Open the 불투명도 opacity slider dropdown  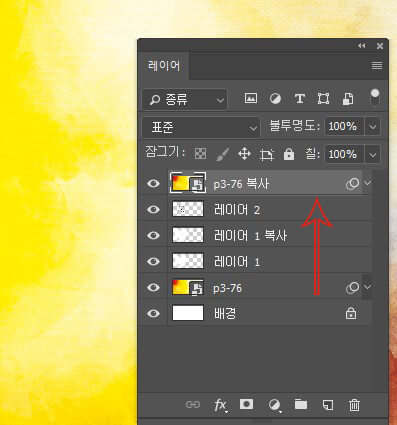(373, 126)
